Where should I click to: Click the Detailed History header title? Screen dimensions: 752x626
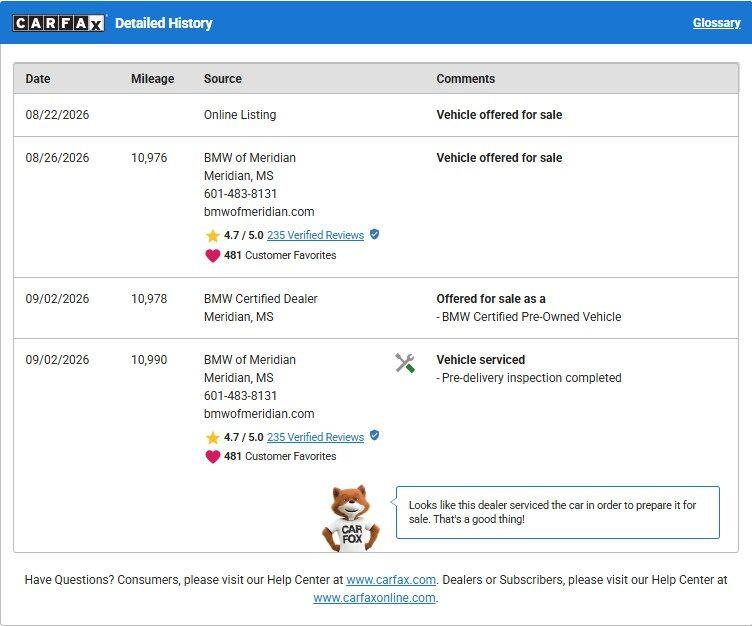click(x=164, y=23)
